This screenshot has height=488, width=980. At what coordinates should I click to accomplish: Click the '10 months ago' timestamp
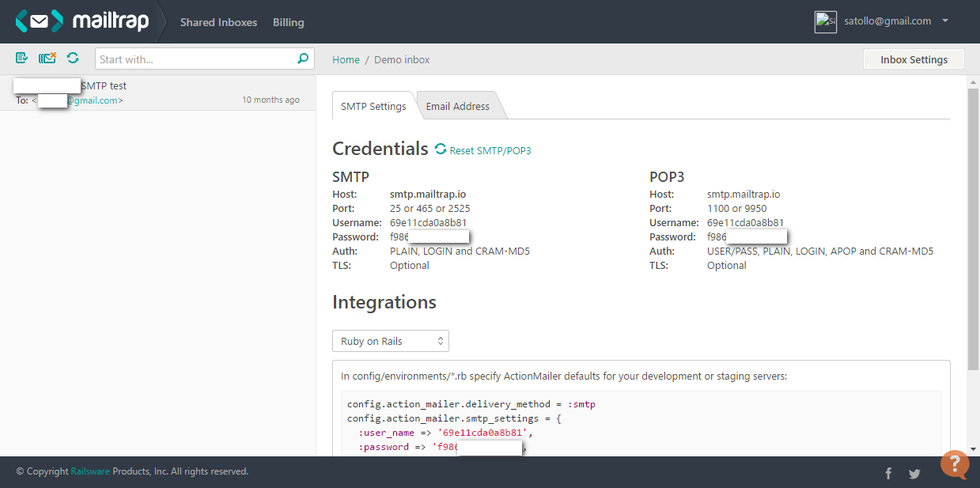[x=271, y=100]
